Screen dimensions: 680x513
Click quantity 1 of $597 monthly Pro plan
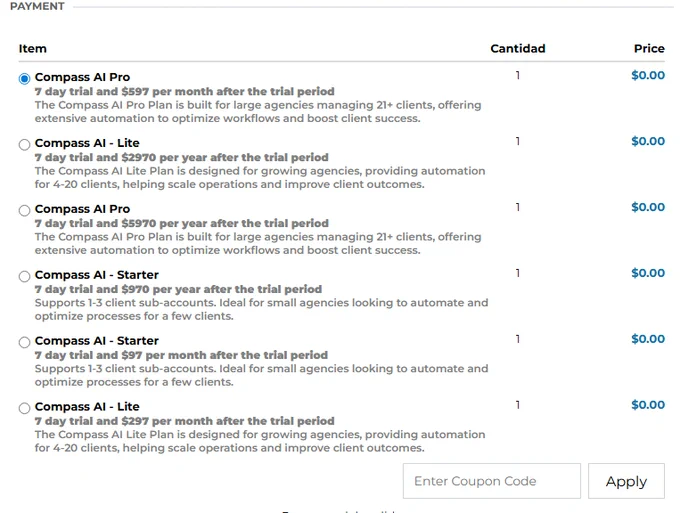click(518, 75)
